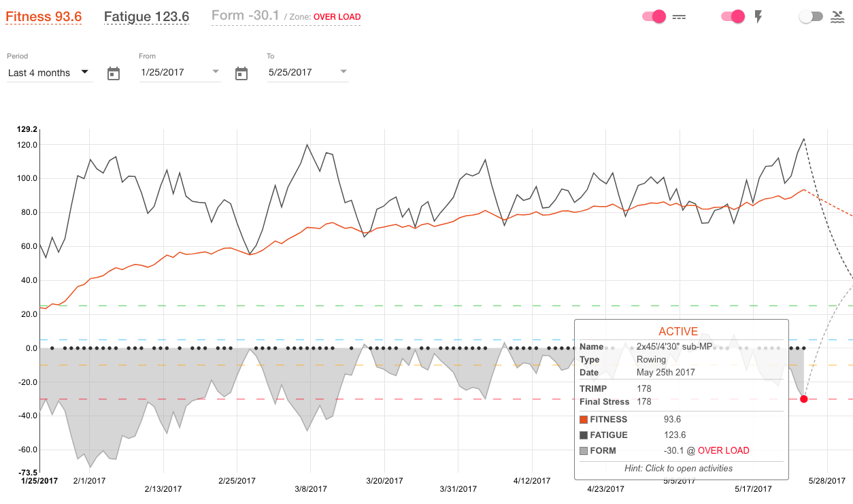Click the dark FATIGUE legend square in tooltip
The width and height of the screenshot is (853, 504).
pyautogui.click(x=584, y=435)
